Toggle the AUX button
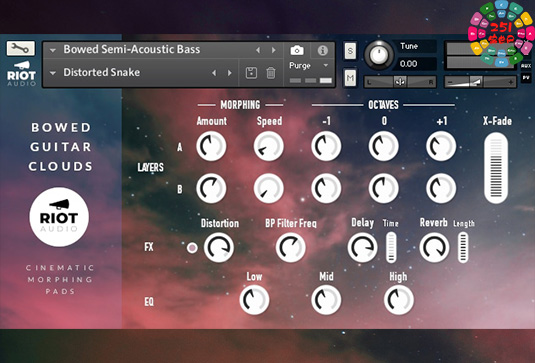 coord(526,66)
